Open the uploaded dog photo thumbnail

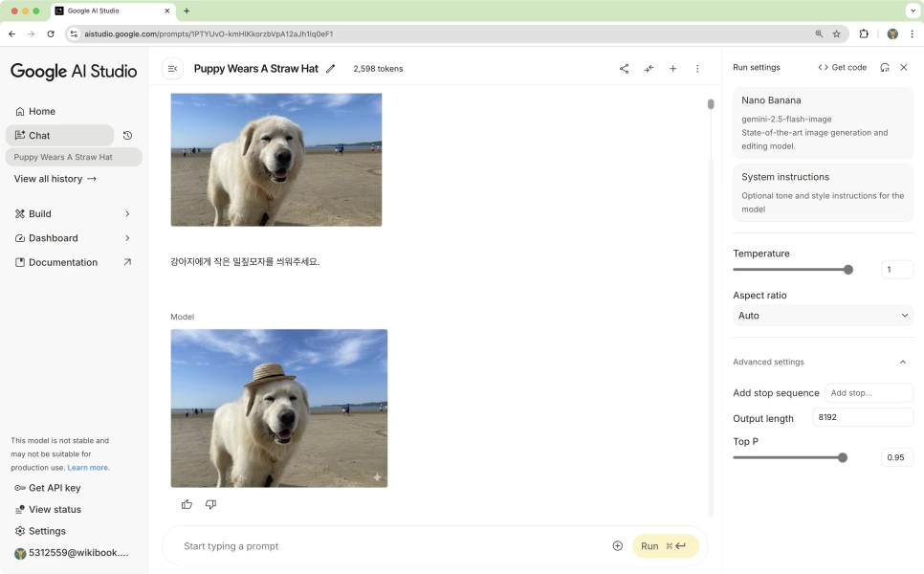coord(276,160)
